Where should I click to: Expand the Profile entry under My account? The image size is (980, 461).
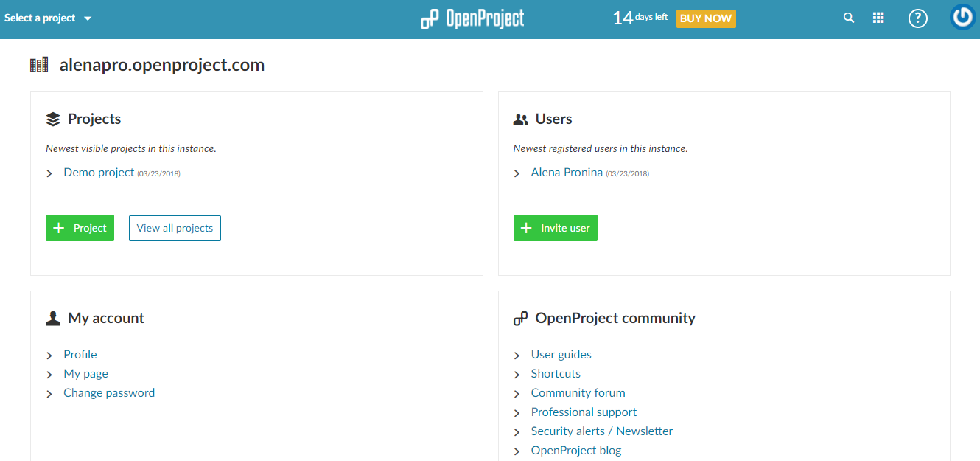(x=49, y=354)
